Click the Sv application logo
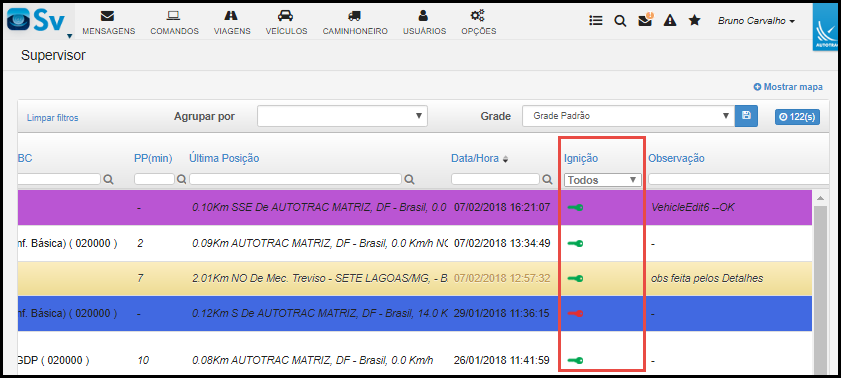This screenshot has height=378, width=841. (36, 20)
